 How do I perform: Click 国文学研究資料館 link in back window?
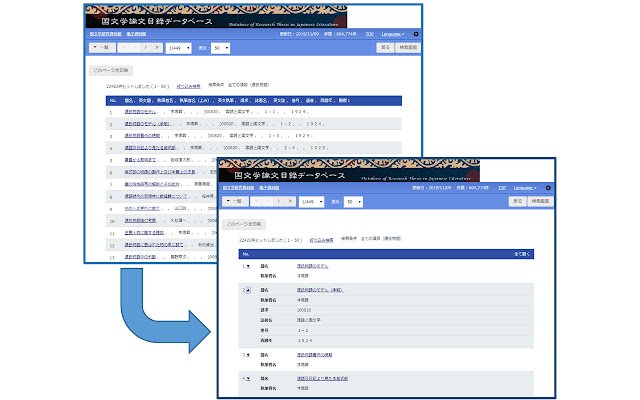(x=106, y=34)
